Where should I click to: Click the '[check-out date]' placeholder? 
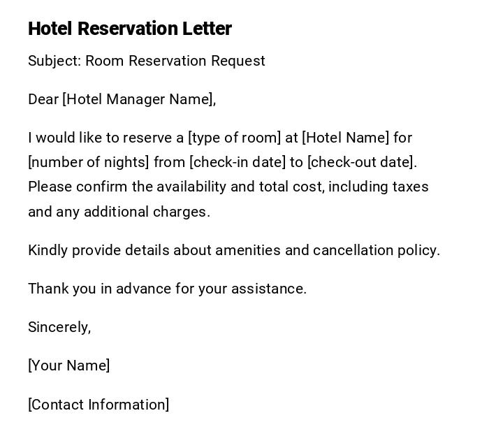pyautogui.click(x=361, y=162)
